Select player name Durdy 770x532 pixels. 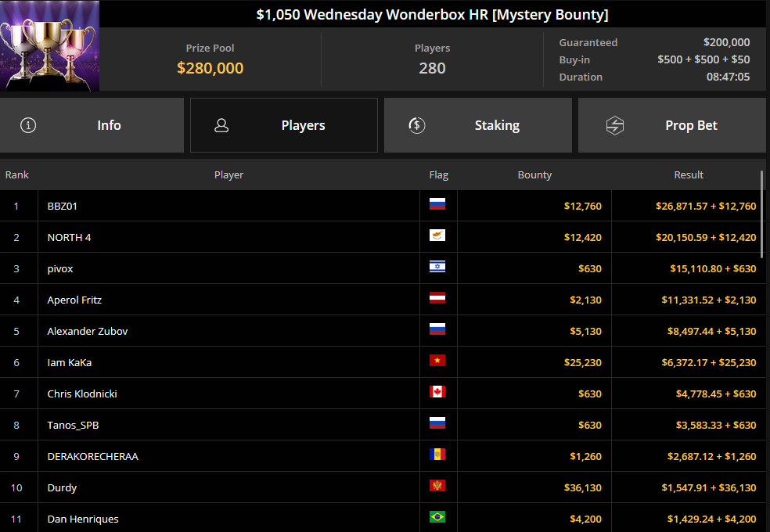click(x=62, y=488)
